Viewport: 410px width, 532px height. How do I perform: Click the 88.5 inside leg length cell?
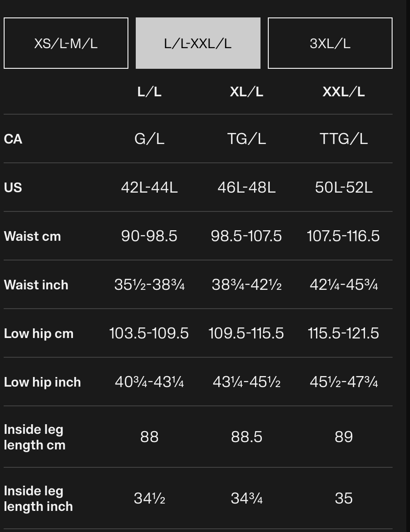(246, 437)
